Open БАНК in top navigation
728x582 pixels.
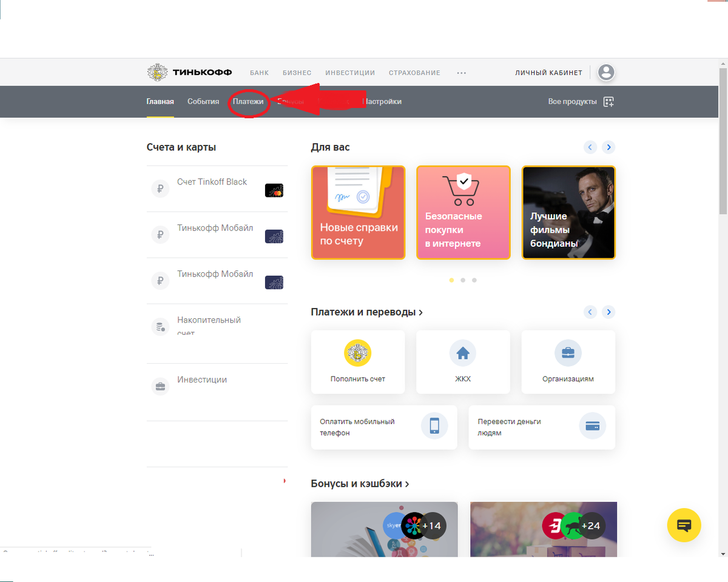pyautogui.click(x=259, y=73)
